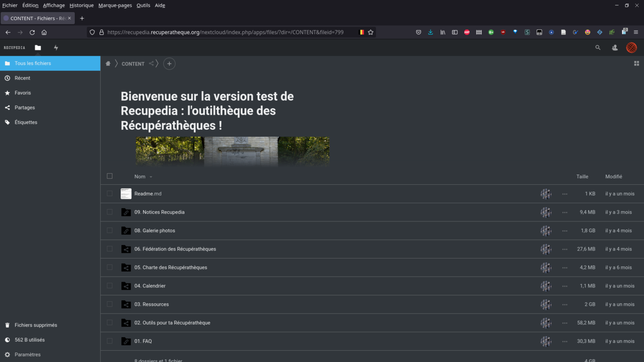
Task: Click the share icon next to CONTENT
Action: pyautogui.click(x=151, y=64)
